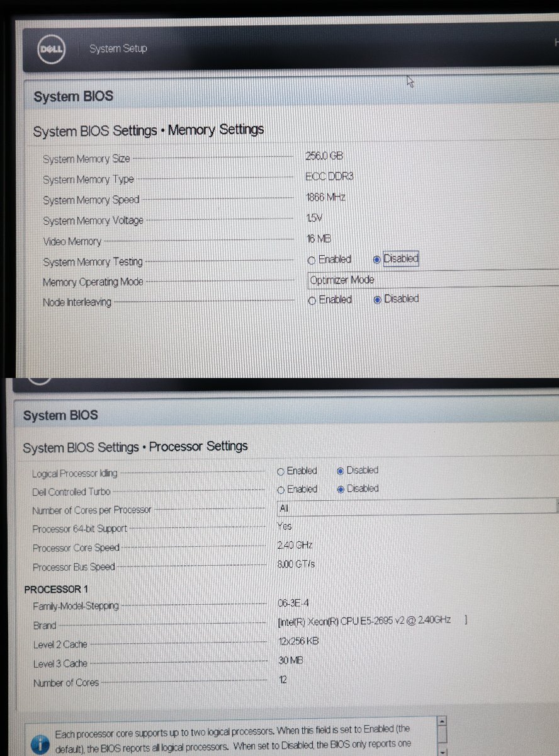The width and height of the screenshot is (559, 756).
Task: Click the 30 MB cache value
Action: [x=291, y=661]
